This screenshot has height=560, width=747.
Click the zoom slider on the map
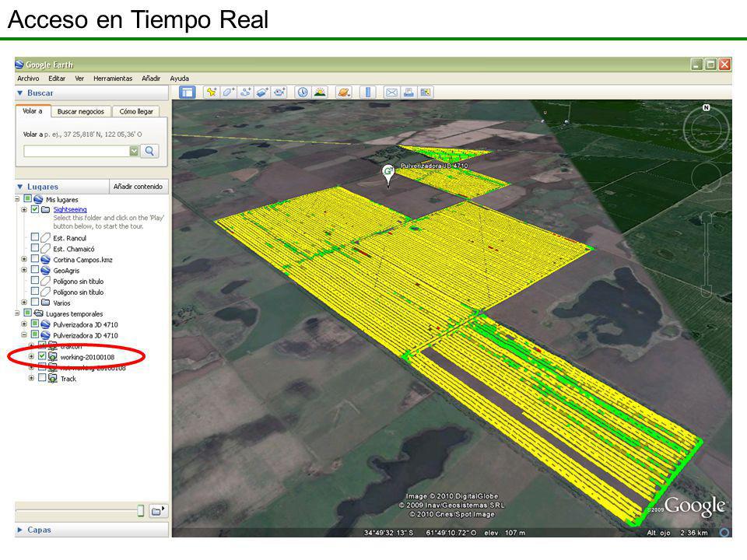[x=706, y=255]
